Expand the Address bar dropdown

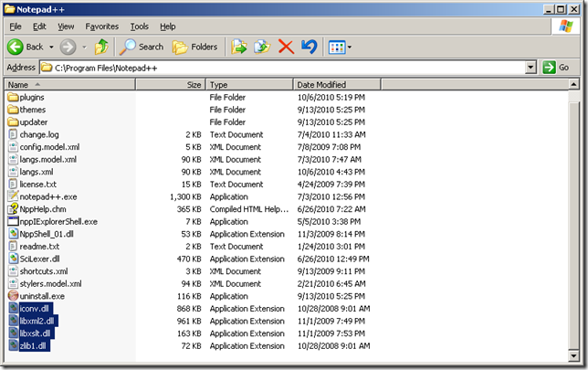(x=530, y=68)
